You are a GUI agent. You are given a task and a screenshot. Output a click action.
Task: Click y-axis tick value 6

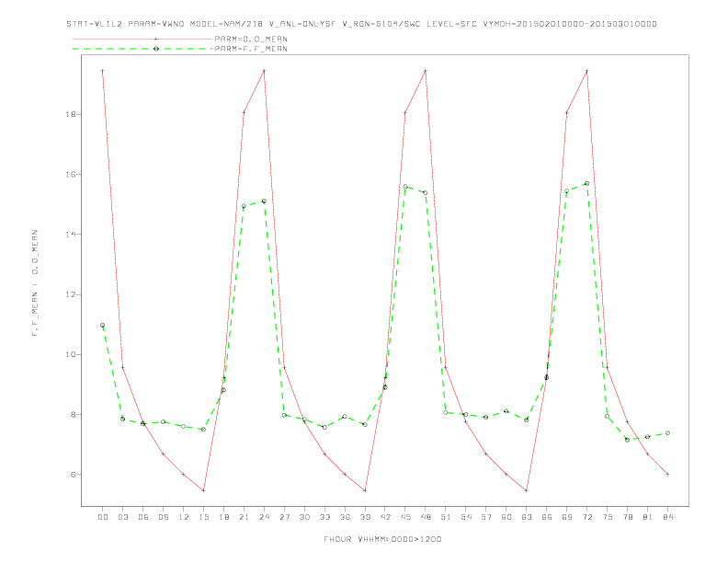tap(74, 475)
